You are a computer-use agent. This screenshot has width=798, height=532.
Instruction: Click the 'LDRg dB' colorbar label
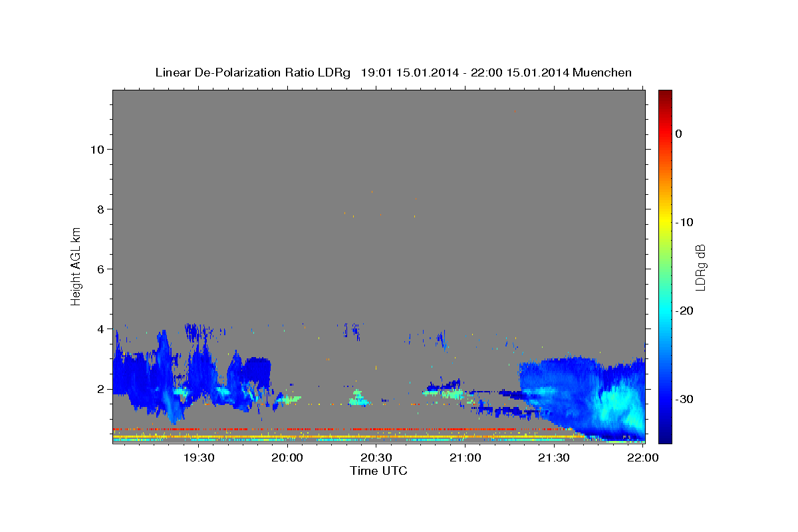coord(700,267)
